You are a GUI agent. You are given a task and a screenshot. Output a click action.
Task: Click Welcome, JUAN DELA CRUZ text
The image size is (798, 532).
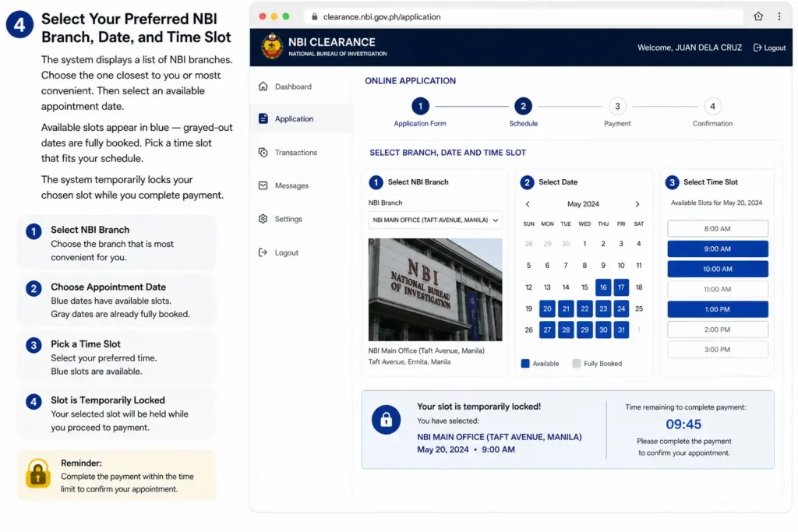pyautogui.click(x=690, y=48)
